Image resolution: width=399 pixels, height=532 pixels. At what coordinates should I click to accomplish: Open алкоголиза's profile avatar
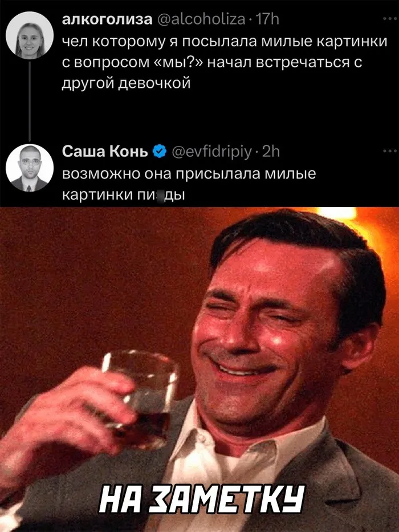[30, 35]
